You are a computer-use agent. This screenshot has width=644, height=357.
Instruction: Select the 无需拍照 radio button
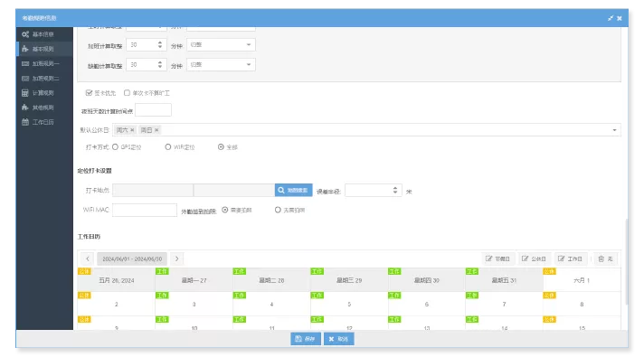tap(278, 210)
